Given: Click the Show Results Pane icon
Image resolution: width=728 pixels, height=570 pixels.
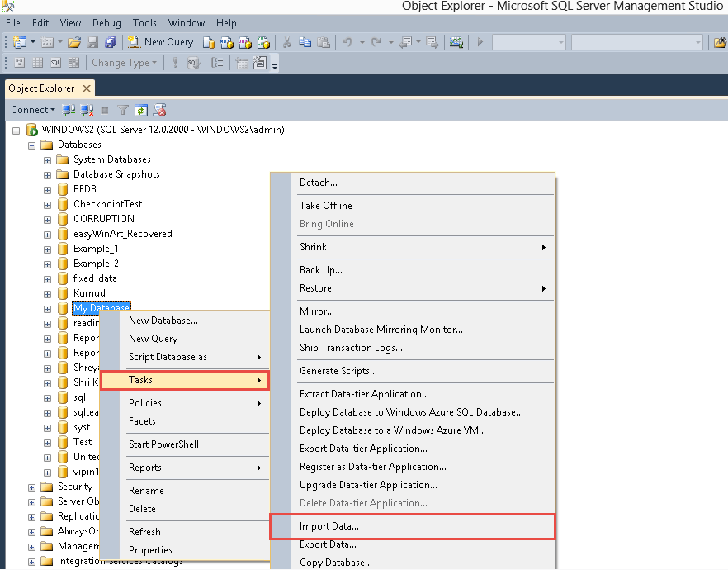Looking at the screenshot, I should tap(73, 63).
